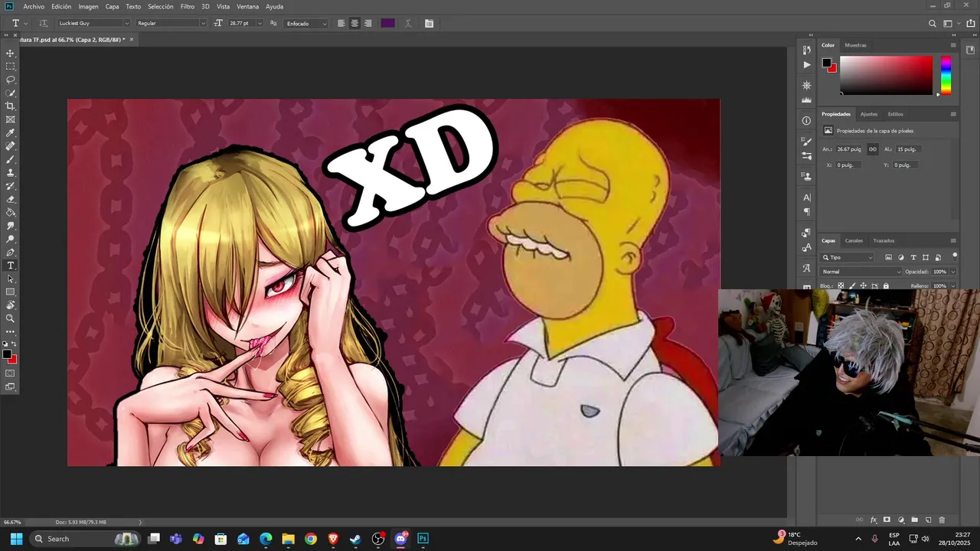The image size is (980, 551).
Task: Select the Lasso tool
Action: click(11, 80)
